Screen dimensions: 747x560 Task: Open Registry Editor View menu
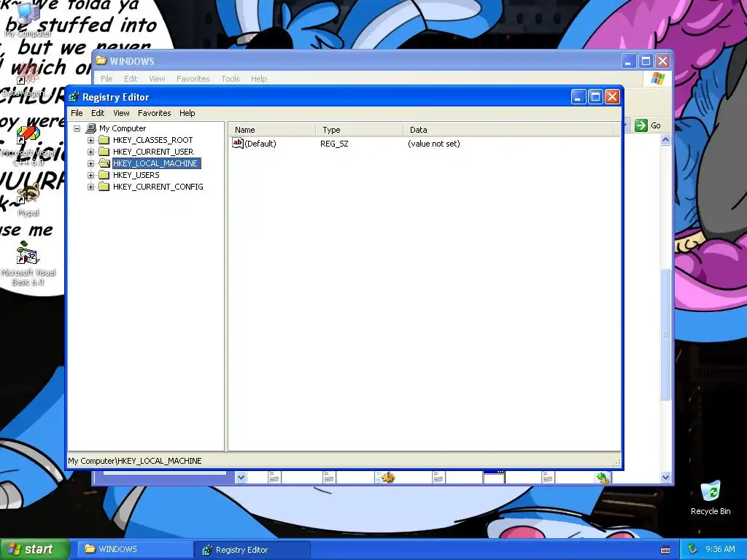121,113
